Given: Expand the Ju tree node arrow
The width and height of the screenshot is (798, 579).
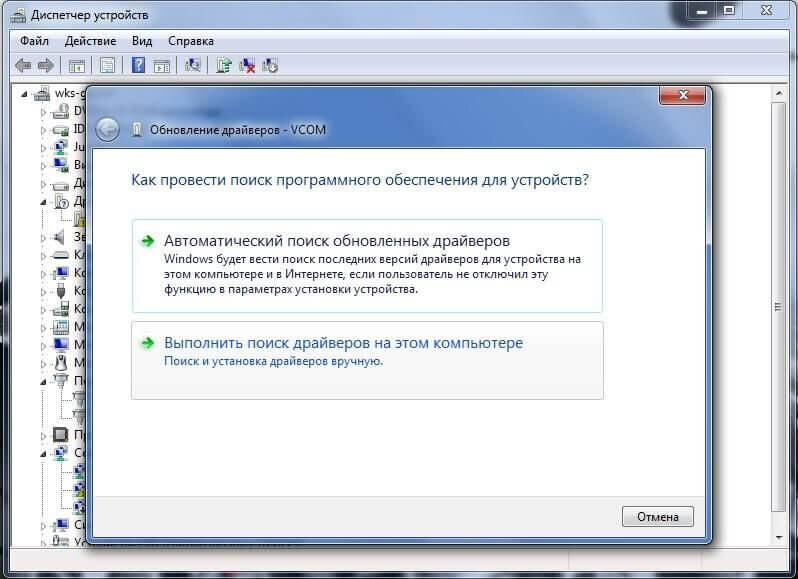Looking at the screenshot, I should pos(43,148).
